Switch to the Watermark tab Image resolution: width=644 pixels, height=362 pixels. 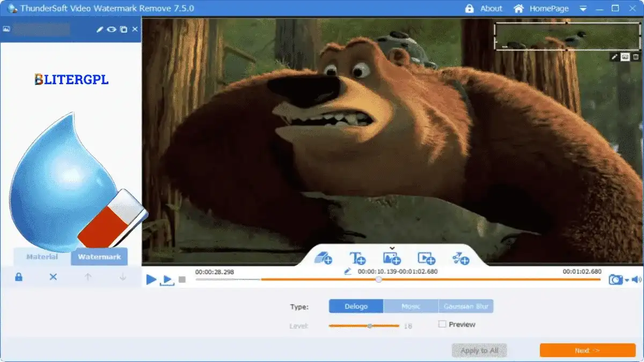[99, 257]
